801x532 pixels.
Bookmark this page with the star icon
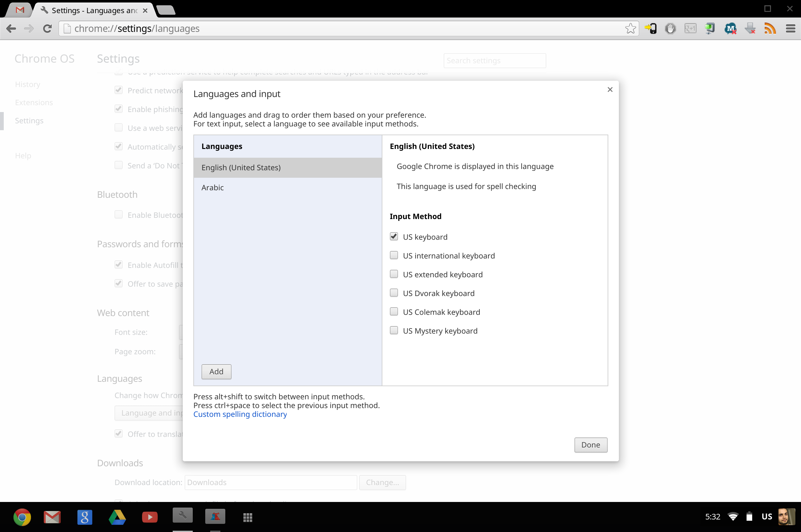pos(630,28)
